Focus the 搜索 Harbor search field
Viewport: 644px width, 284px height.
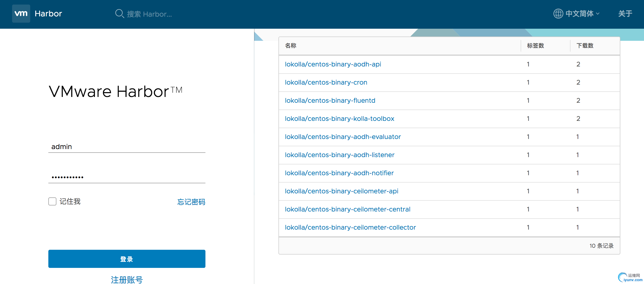pos(150,14)
